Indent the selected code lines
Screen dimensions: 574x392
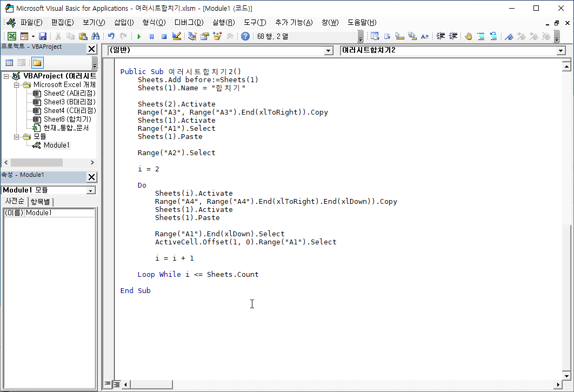(x=440, y=36)
